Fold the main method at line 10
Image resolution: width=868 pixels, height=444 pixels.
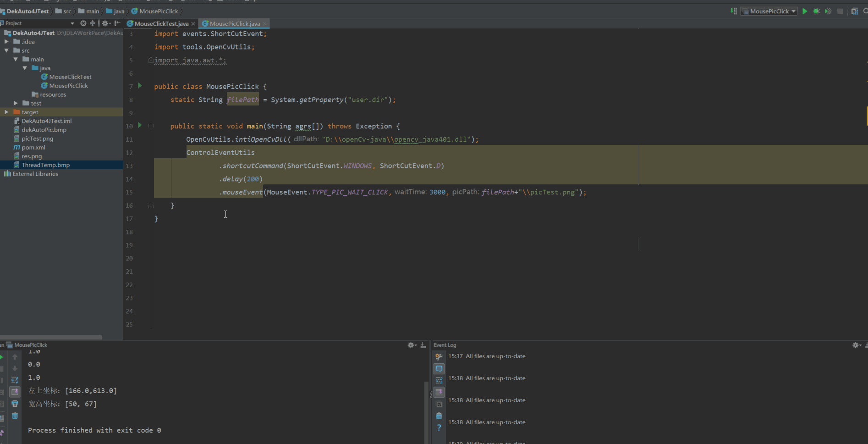coord(151,126)
